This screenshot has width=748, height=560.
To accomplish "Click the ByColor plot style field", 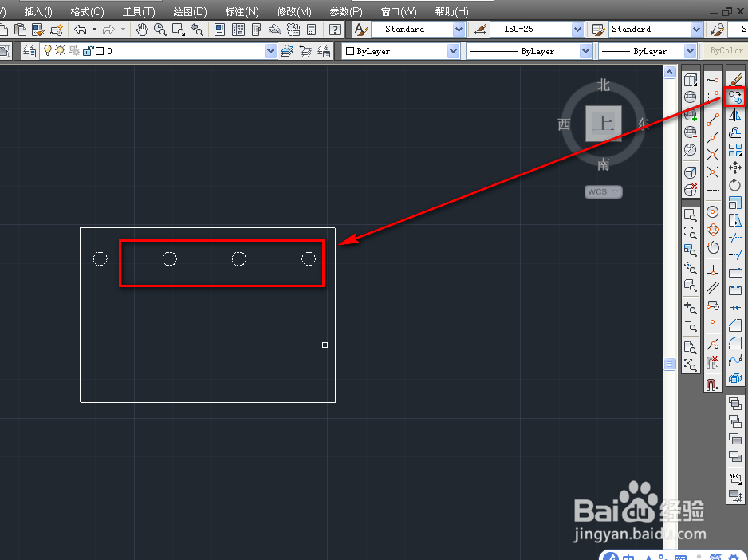I will 726,50.
